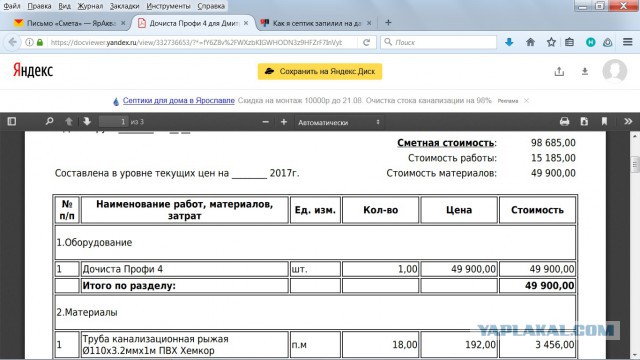Viewport: 640px width, 360px height.
Task: Close the Дочиста Профи 4 tab
Action: [x=246, y=23]
